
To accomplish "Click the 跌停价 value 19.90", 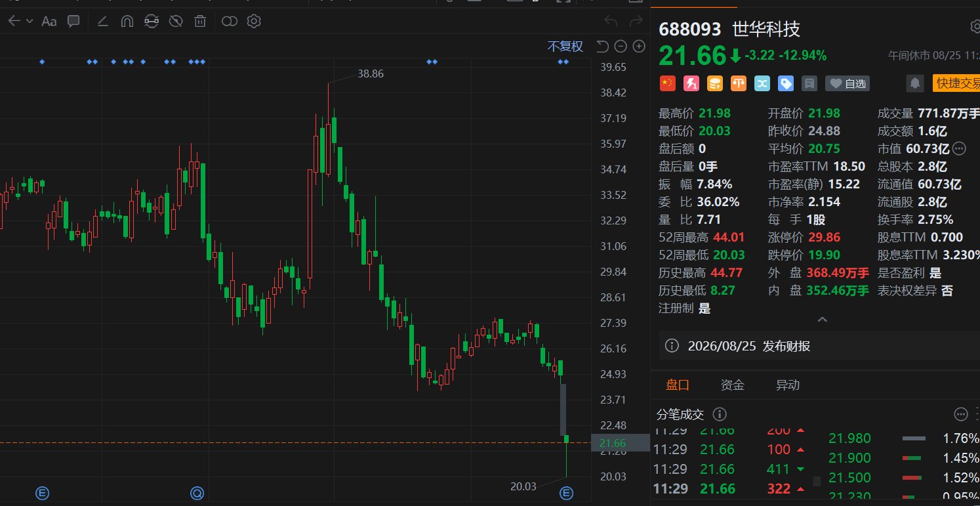I will 825,255.
